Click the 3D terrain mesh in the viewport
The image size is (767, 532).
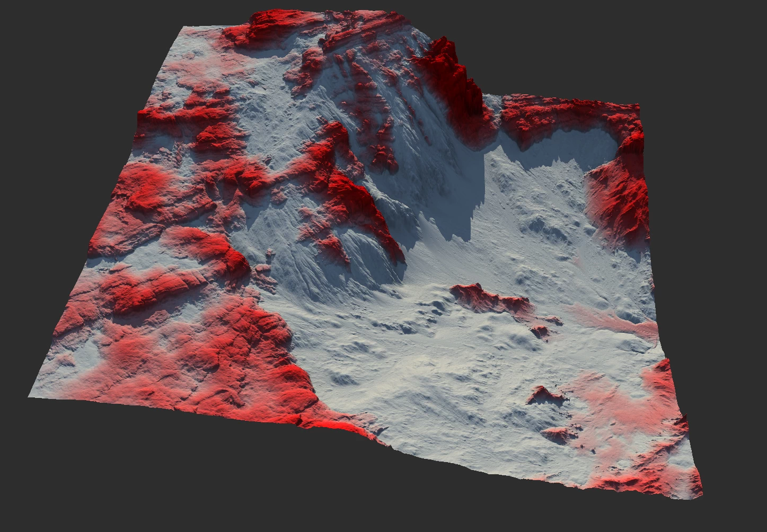click(366, 254)
